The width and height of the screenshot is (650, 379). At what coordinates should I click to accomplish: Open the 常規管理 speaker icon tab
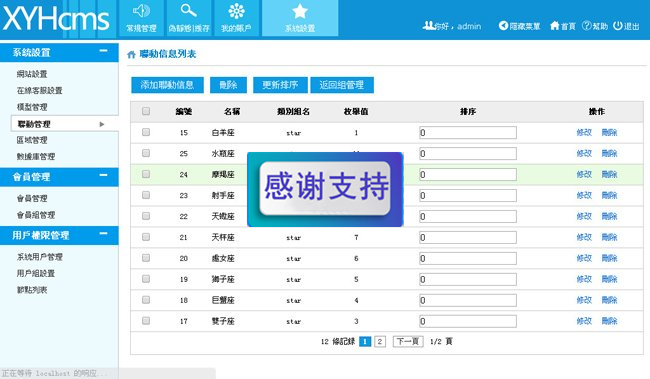(x=142, y=18)
